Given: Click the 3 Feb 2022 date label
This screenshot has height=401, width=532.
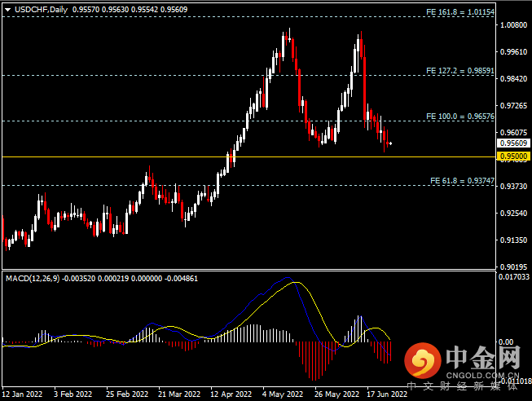Looking at the screenshot, I should click(73, 394).
